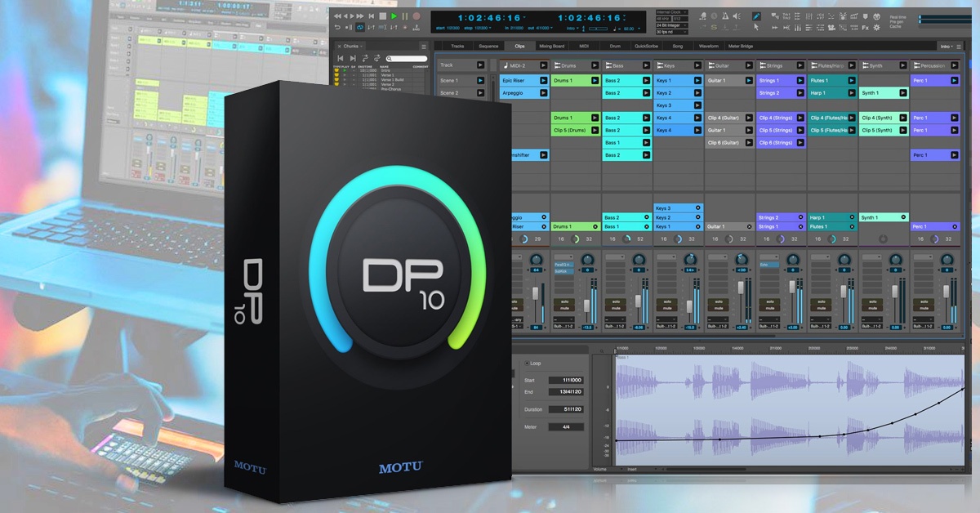Screen dimensions: 980x513
Task: Mute the Guitar mixer channel
Action: point(719,309)
